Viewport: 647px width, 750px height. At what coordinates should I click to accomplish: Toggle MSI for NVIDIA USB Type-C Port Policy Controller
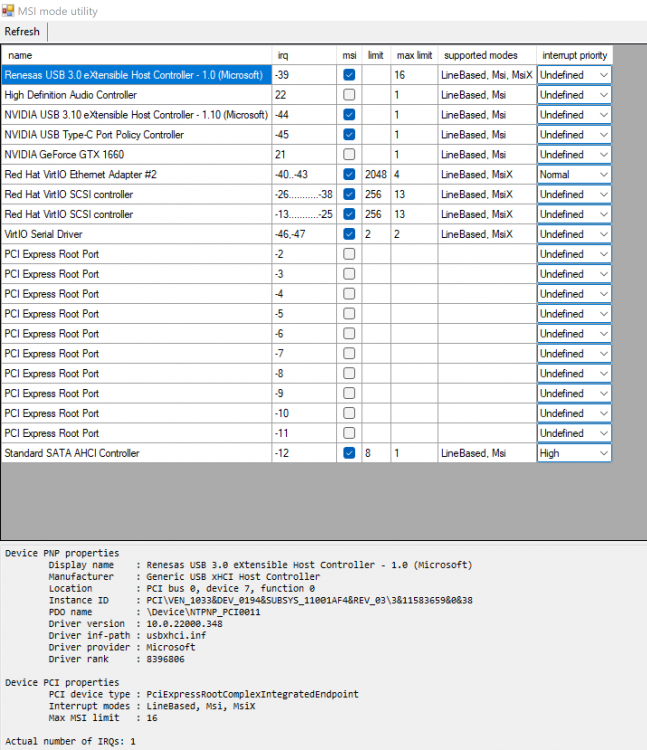pos(349,134)
